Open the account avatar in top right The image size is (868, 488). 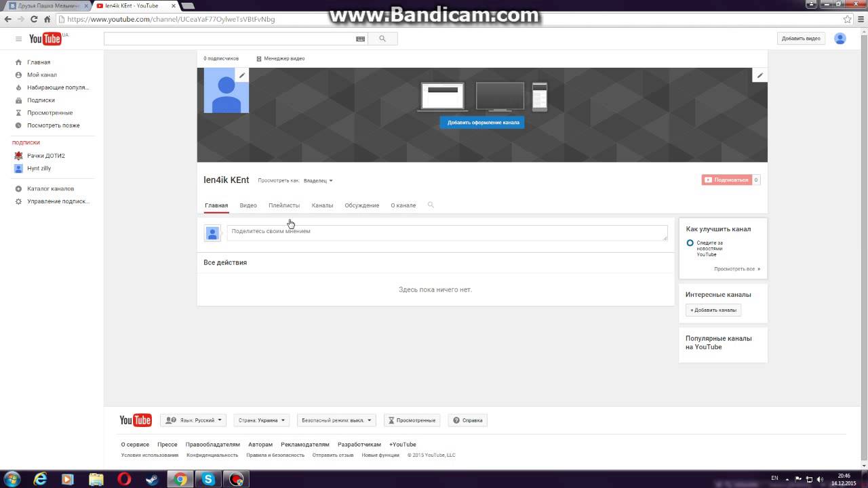pos(840,39)
